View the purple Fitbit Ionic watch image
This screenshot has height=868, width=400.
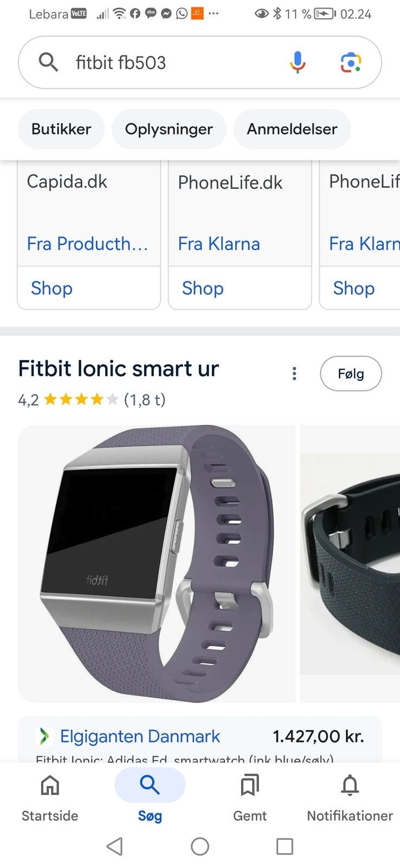[157, 564]
